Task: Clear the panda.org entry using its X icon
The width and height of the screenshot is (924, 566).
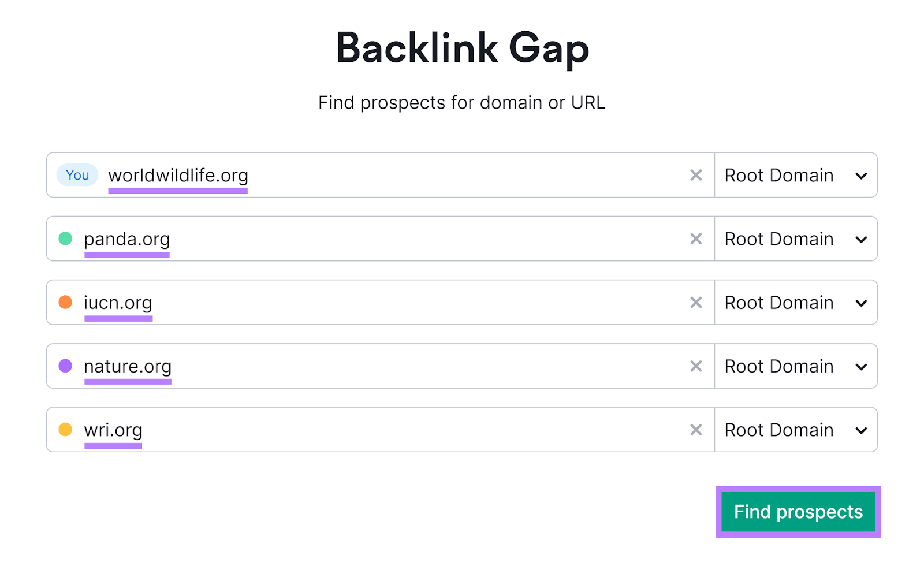Action: coord(696,239)
